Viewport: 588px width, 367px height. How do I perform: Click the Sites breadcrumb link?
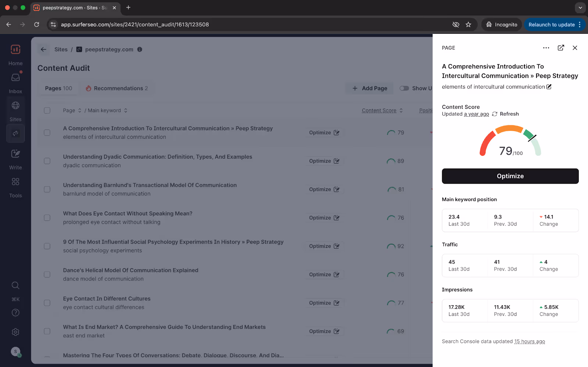click(61, 50)
